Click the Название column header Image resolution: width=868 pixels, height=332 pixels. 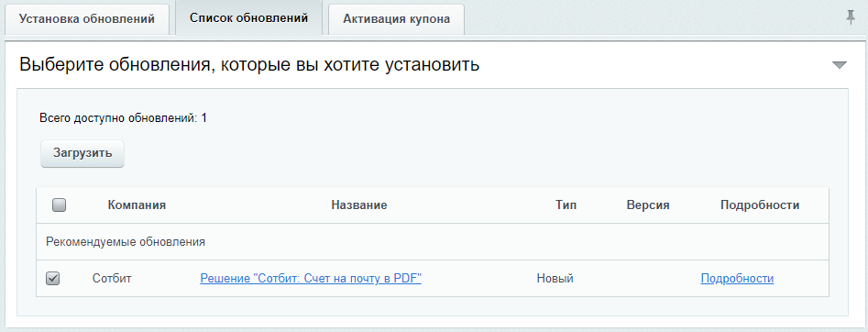(358, 205)
